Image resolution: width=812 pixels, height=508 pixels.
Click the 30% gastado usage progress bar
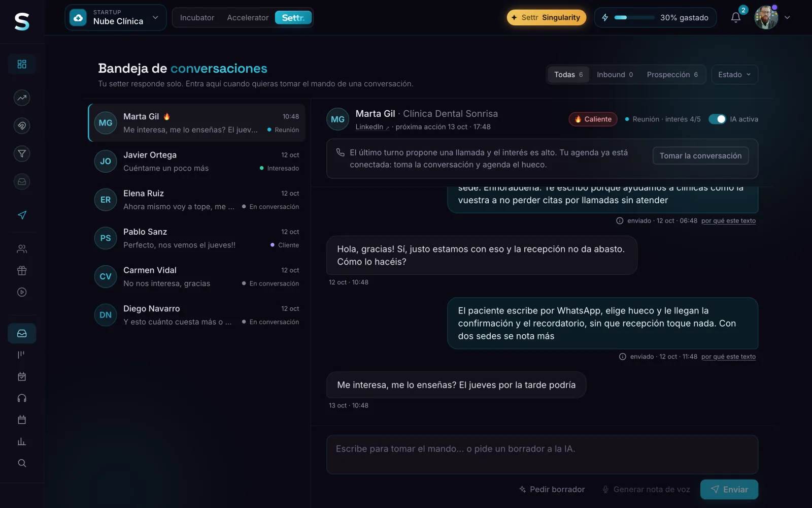[x=634, y=17]
